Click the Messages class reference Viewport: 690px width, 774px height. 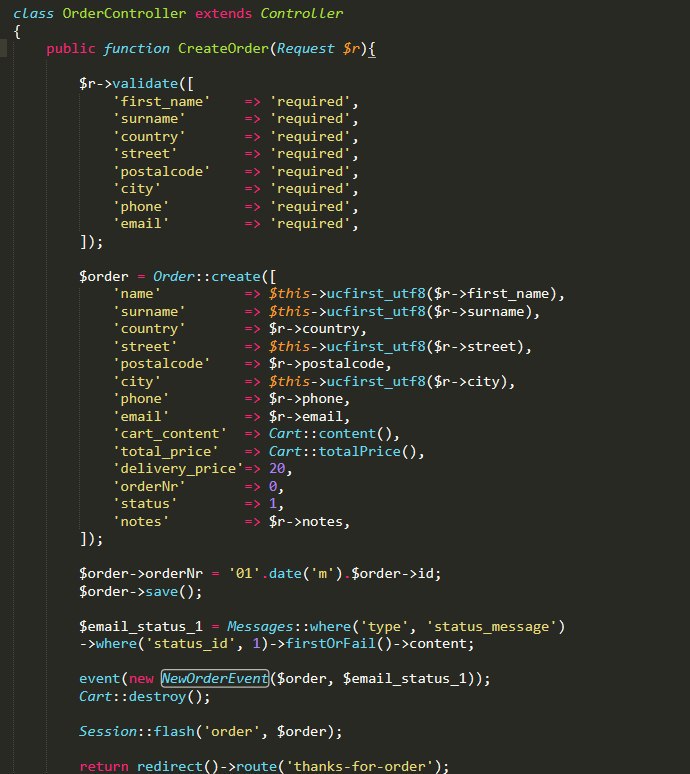[260, 626]
